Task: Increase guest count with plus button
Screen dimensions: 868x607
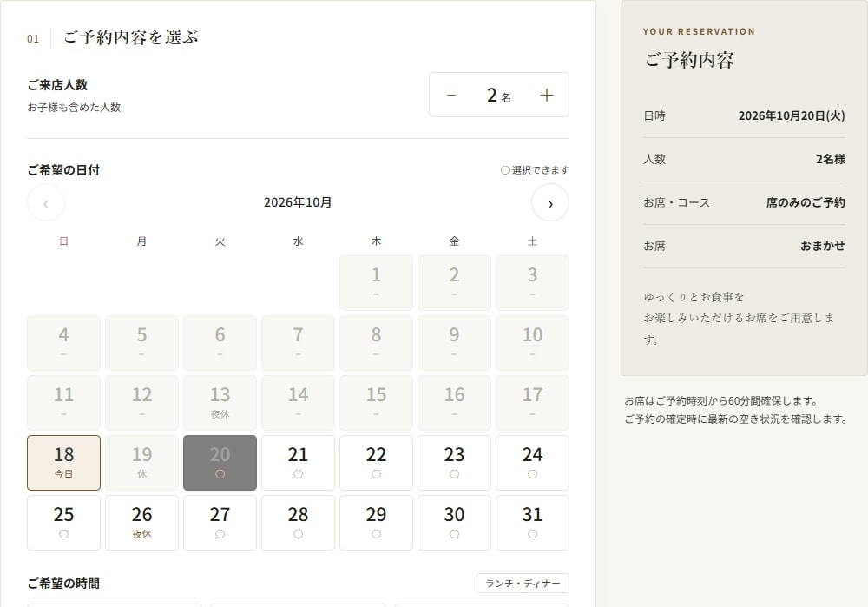Action: pos(546,96)
